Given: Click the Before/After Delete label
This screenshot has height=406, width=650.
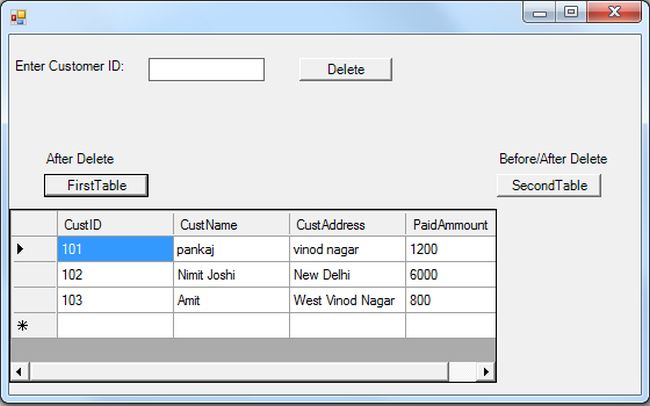Looking at the screenshot, I should point(553,159).
